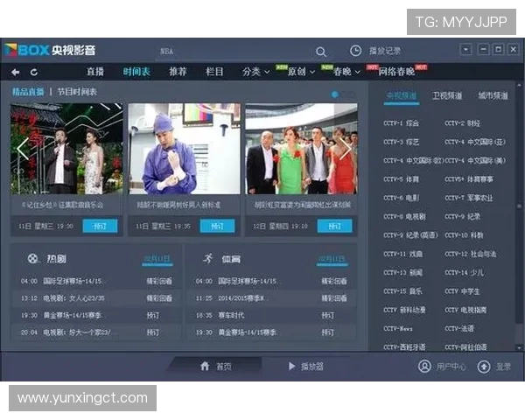The height and width of the screenshot is (420, 525).
Task: Click the channel list scrollbar thumb
Action: [x=519, y=206]
